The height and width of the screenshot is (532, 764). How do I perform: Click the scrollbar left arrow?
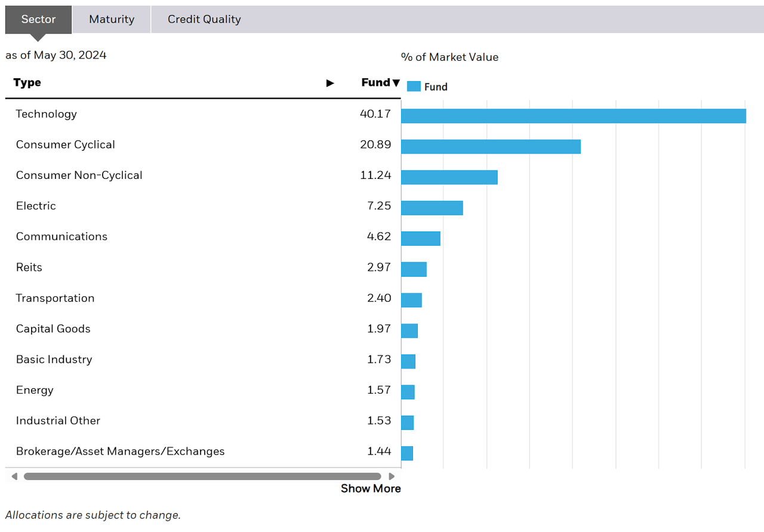[14, 476]
